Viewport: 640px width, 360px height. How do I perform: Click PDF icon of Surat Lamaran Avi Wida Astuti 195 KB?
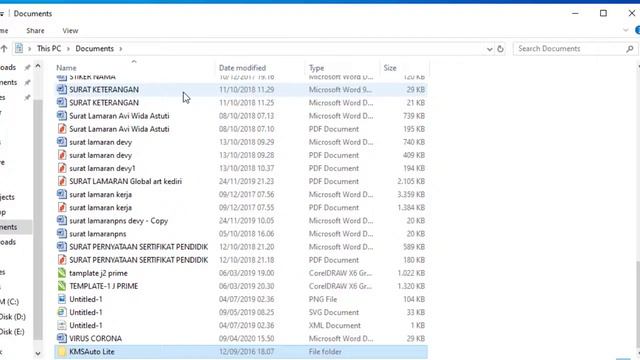[x=62, y=129]
